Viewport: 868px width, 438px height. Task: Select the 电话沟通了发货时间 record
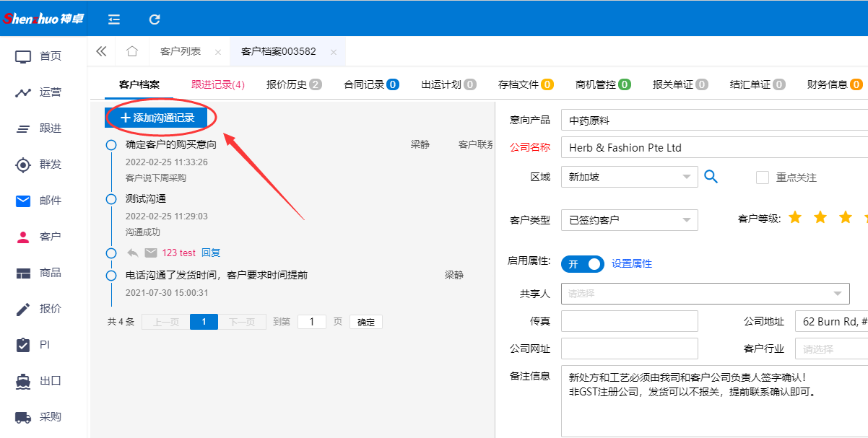coord(217,275)
